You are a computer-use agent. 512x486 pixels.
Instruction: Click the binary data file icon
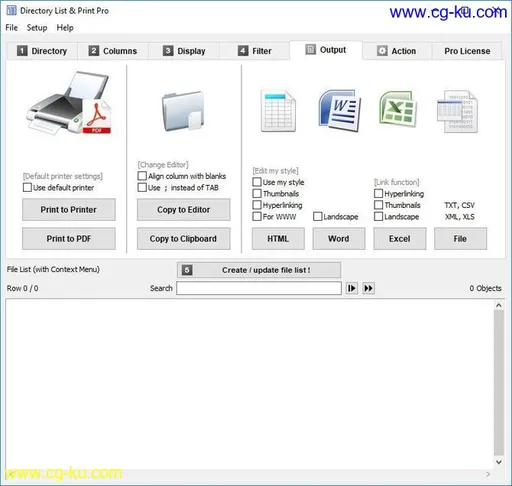[x=457, y=111]
